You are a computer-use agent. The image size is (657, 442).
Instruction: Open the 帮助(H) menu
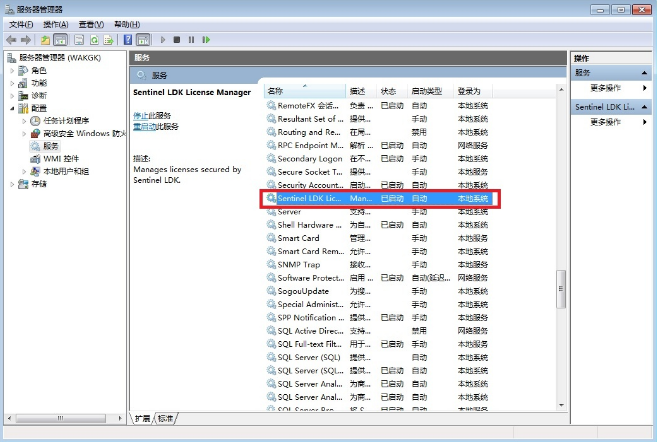[127, 24]
